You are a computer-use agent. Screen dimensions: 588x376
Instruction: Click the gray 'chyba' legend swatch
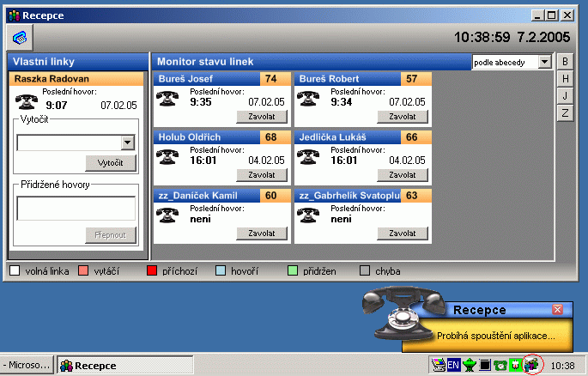tap(365, 270)
